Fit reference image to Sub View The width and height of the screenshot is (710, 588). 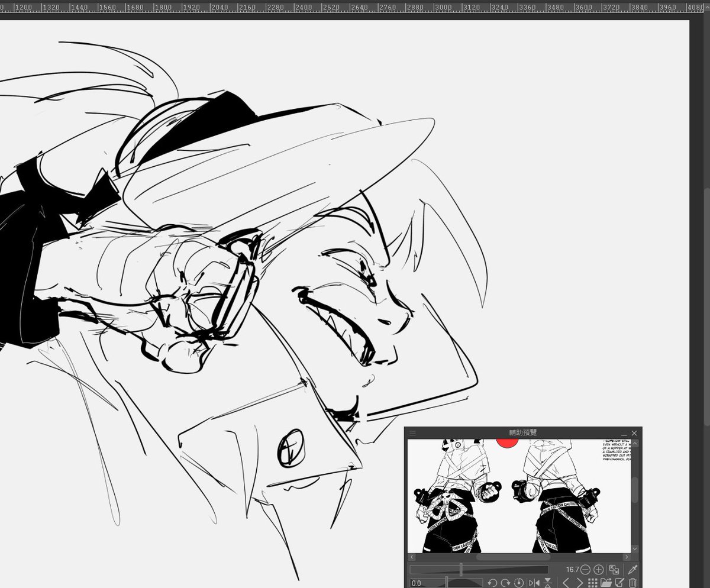click(614, 570)
